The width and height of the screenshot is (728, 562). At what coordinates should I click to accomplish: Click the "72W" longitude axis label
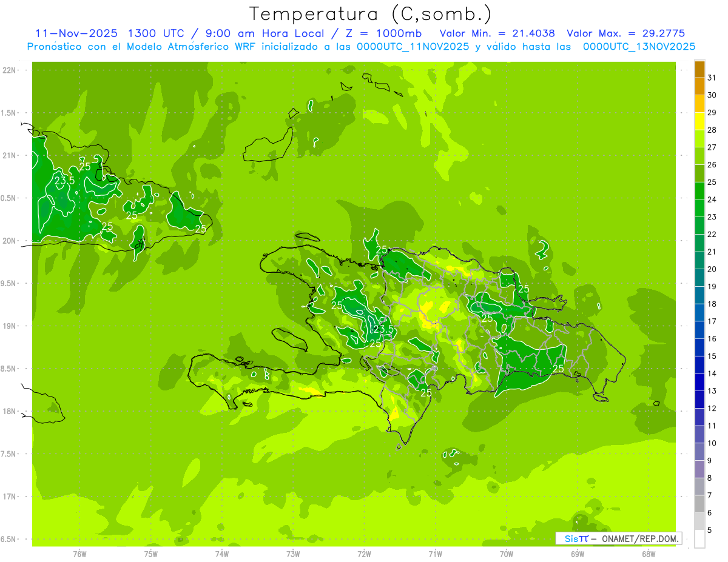pos(365,554)
